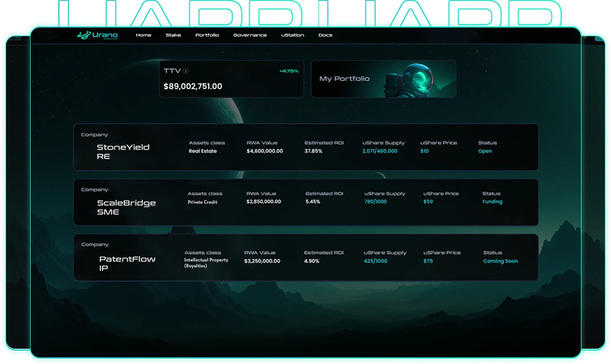Open the TTV info tooltip icon

pyautogui.click(x=186, y=71)
